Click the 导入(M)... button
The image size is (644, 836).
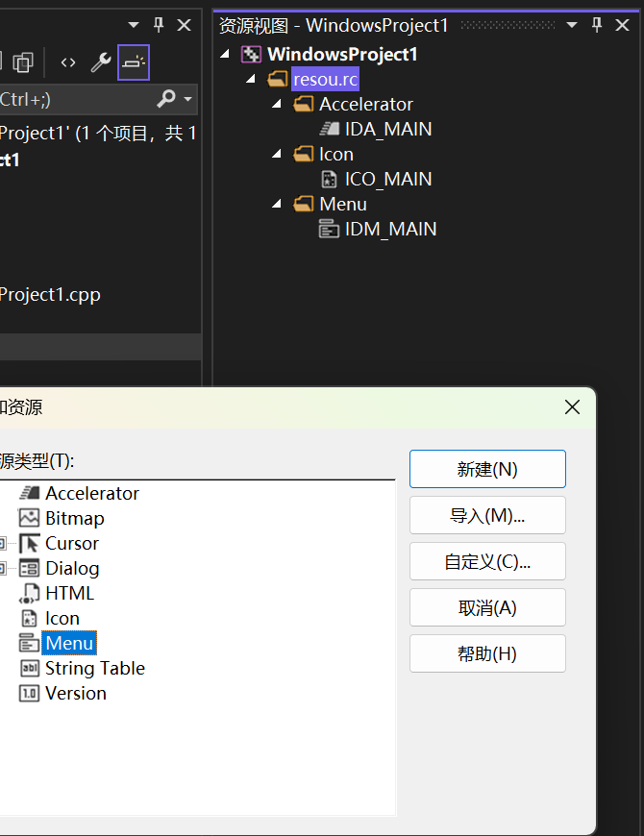(x=487, y=515)
